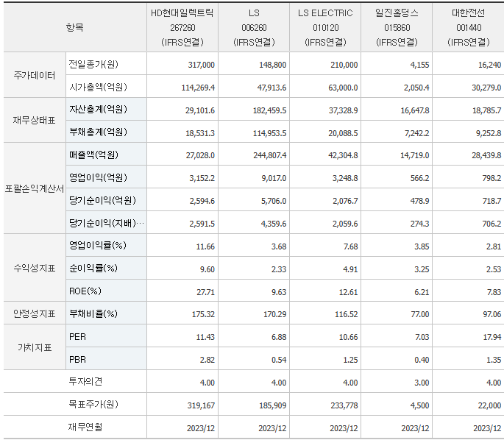504x440 pixels.
Task: Click the ROE(%) row label
Action: [85, 291]
